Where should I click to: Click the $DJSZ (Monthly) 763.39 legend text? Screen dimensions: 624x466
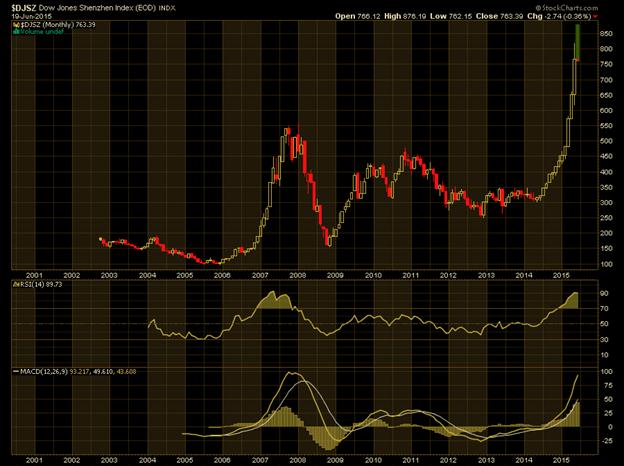[58, 25]
